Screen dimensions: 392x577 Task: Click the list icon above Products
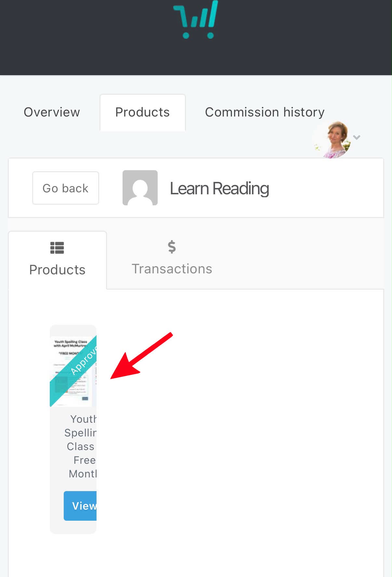tap(57, 248)
